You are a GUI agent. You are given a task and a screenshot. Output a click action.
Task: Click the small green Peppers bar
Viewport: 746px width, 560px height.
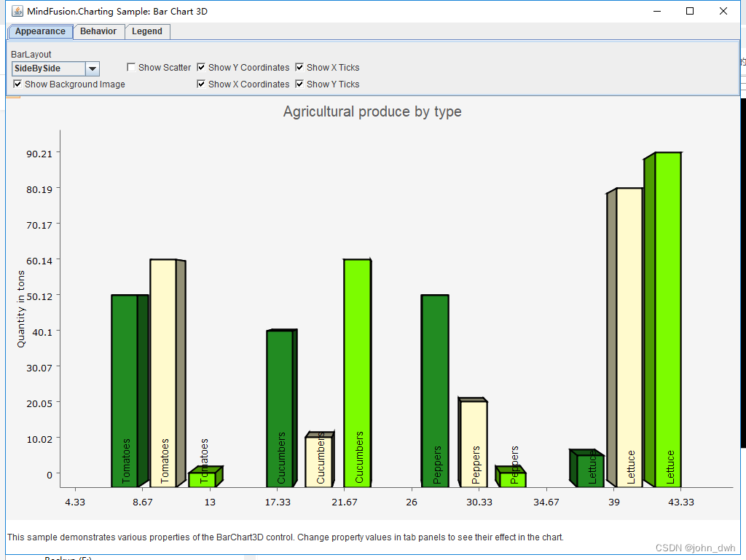click(510, 476)
